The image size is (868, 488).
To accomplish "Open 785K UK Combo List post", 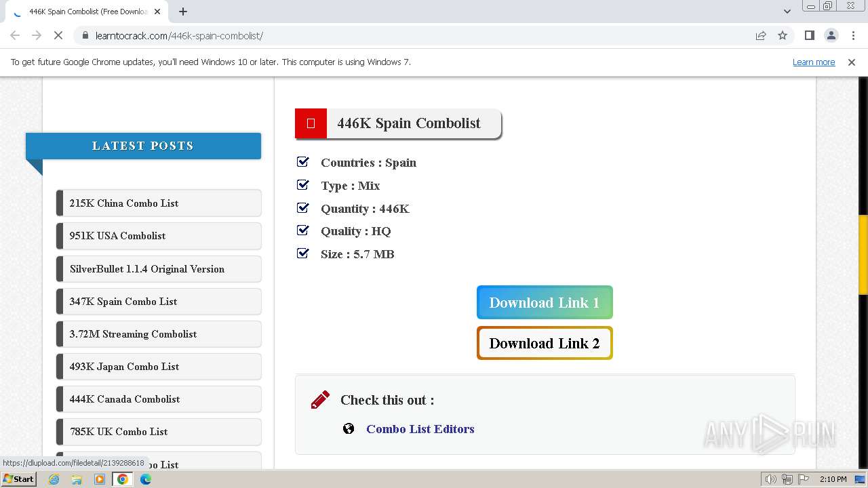I will (159, 432).
